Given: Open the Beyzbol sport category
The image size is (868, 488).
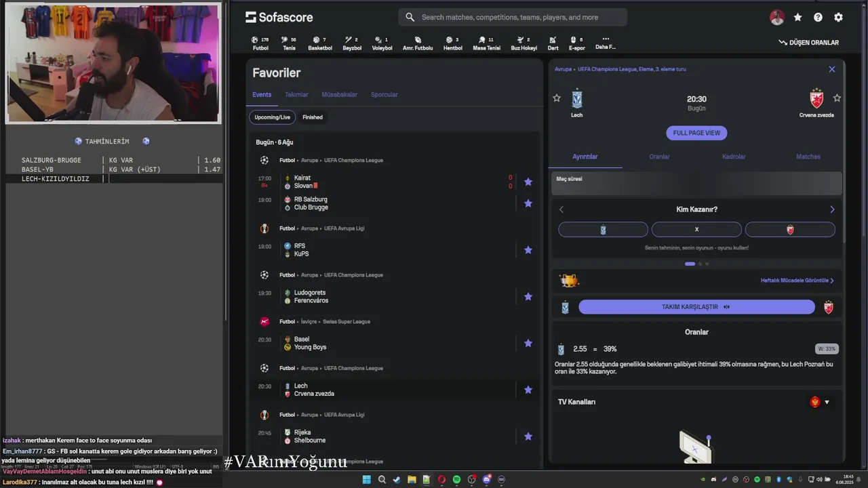Looking at the screenshot, I should point(352,43).
